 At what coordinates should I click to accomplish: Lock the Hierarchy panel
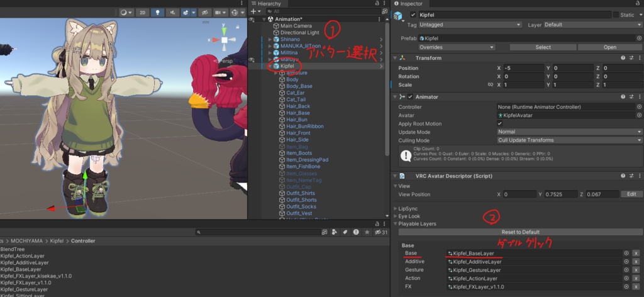[377, 3]
